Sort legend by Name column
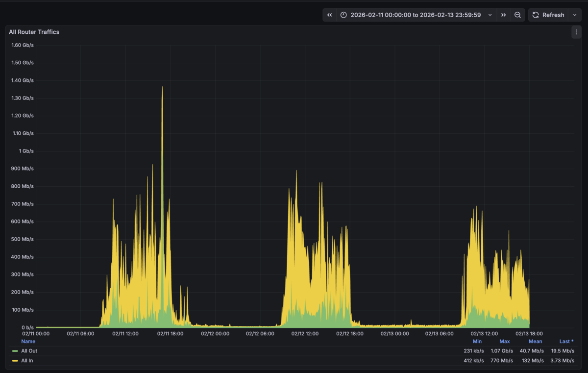This screenshot has height=373, width=588. point(28,341)
